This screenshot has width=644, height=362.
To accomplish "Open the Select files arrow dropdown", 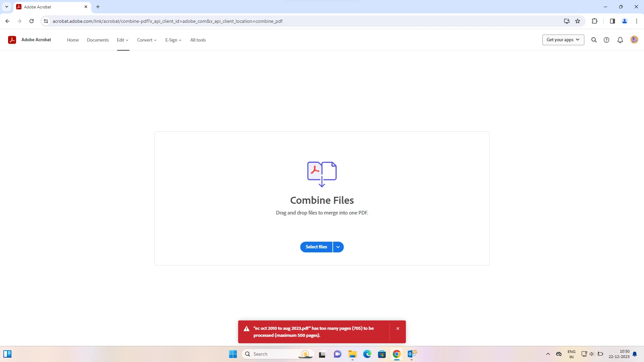I will (338, 247).
